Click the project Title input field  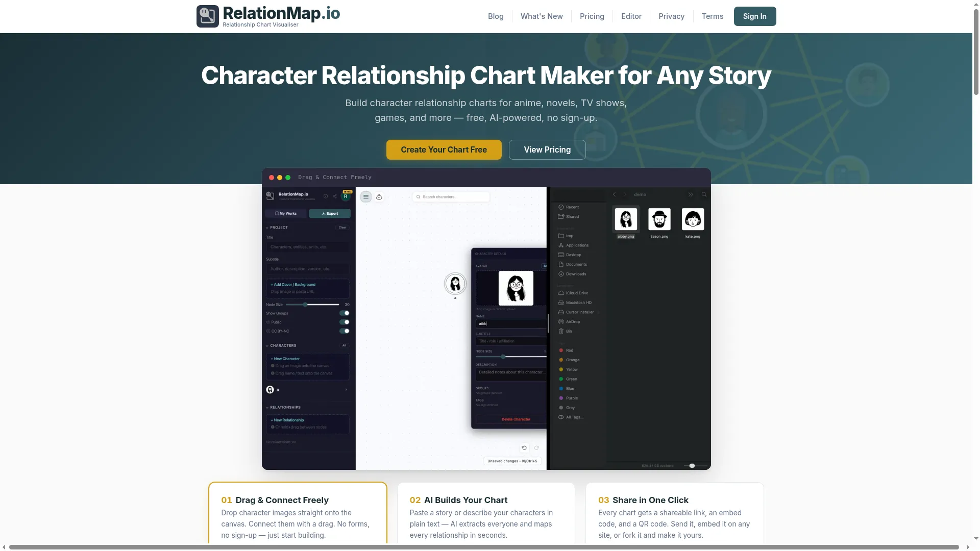point(307,247)
